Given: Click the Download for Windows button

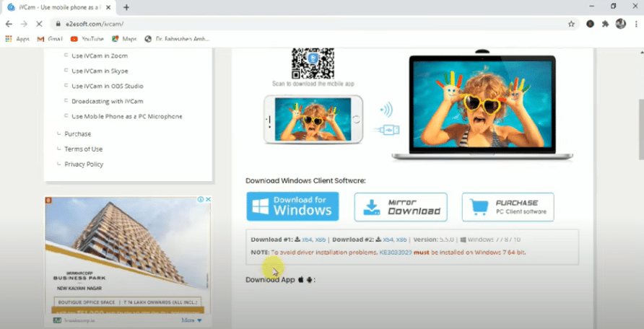Looking at the screenshot, I should [292, 206].
